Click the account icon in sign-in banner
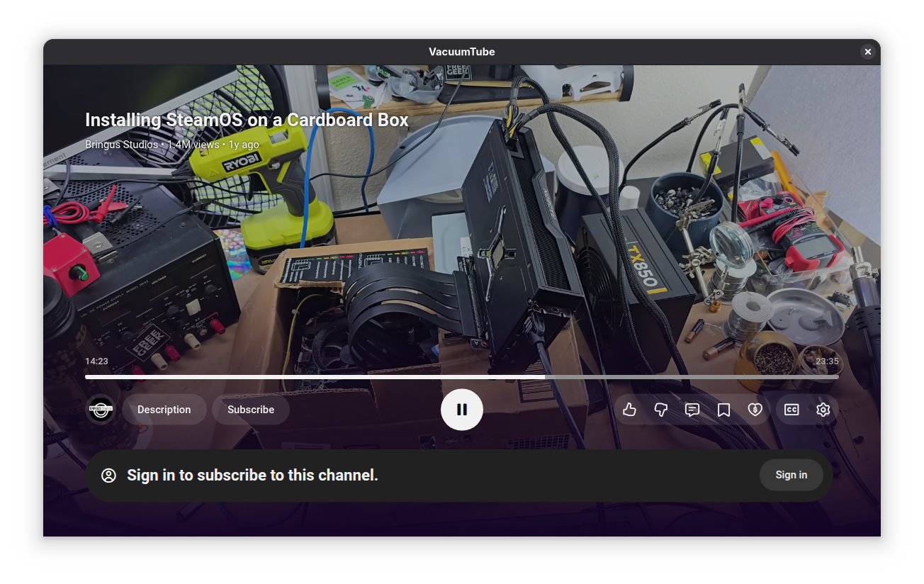The height and width of the screenshot is (584, 924). click(108, 476)
